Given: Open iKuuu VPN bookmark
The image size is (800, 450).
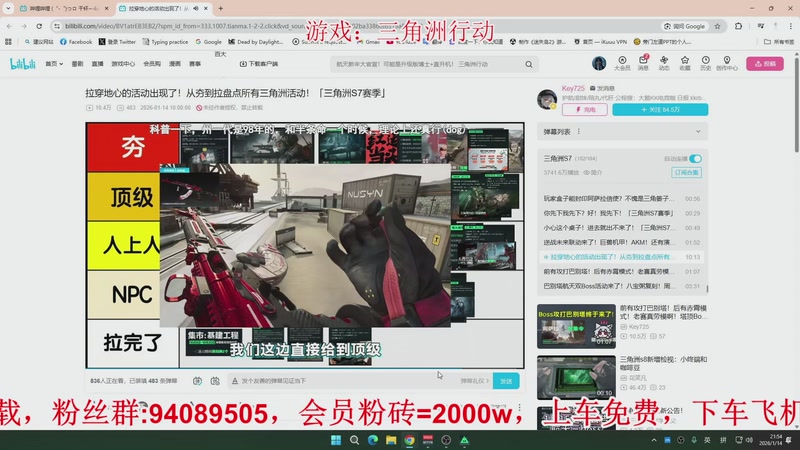Looking at the screenshot, I should point(600,42).
